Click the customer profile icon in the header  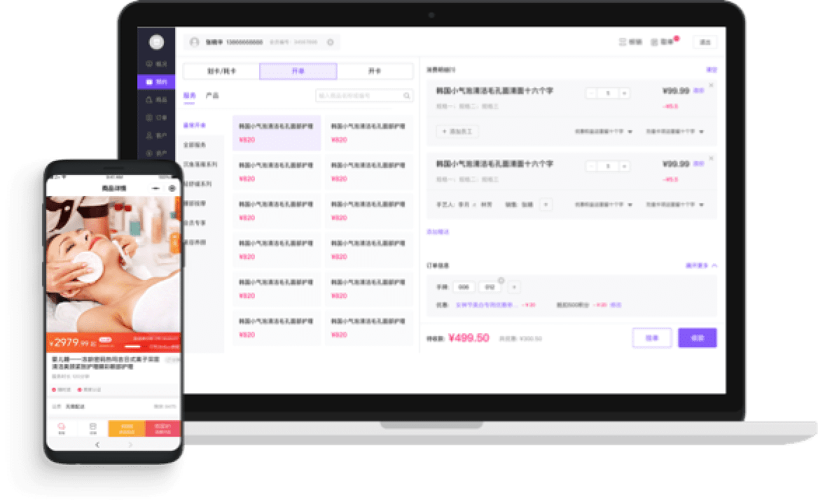pyautogui.click(x=194, y=42)
